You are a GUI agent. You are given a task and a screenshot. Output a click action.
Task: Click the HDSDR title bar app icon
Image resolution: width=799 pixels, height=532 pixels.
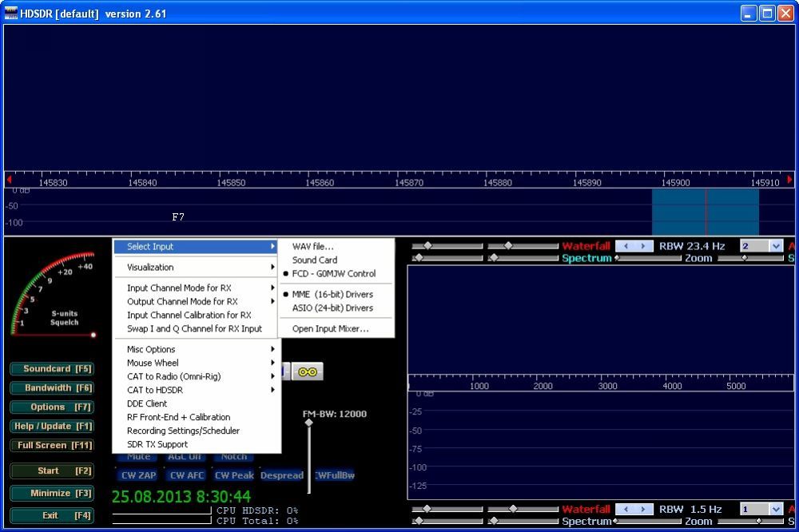click(11, 14)
